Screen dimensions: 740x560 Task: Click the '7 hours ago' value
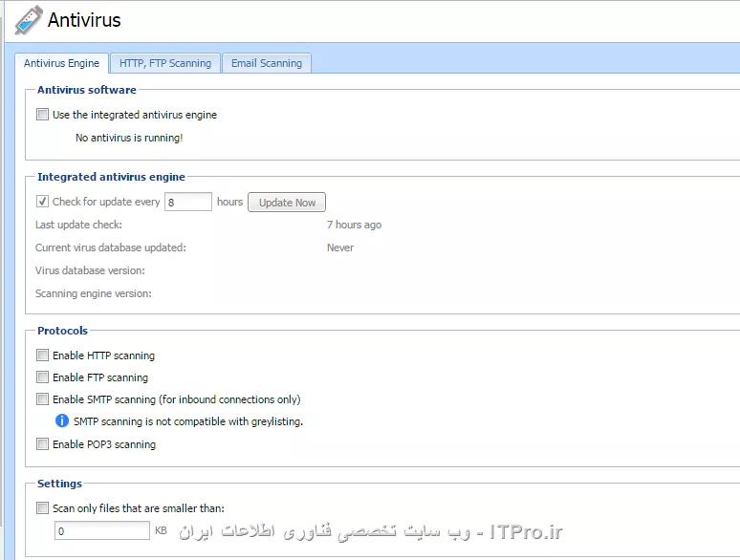pyautogui.click(x=355, y=225)
